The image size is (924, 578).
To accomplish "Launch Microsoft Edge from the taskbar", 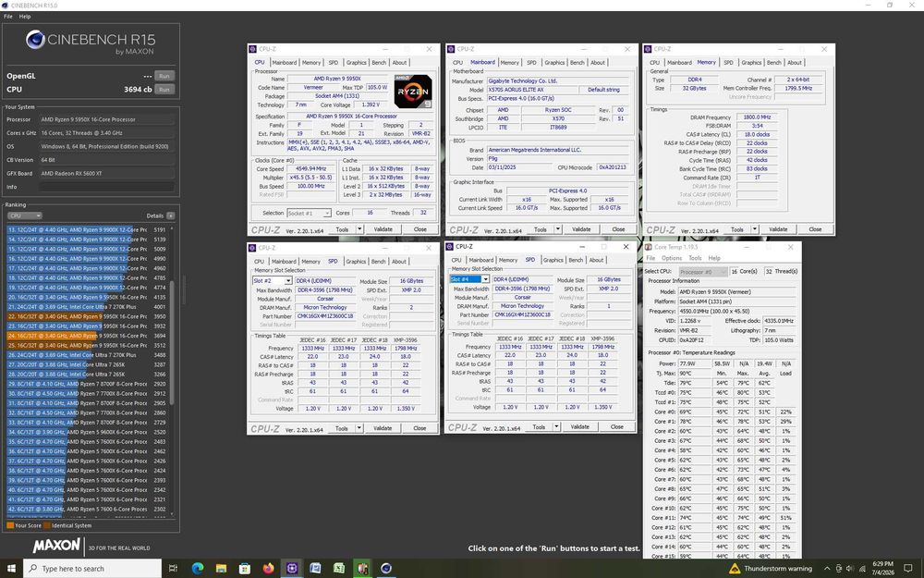I will [198, 568].
